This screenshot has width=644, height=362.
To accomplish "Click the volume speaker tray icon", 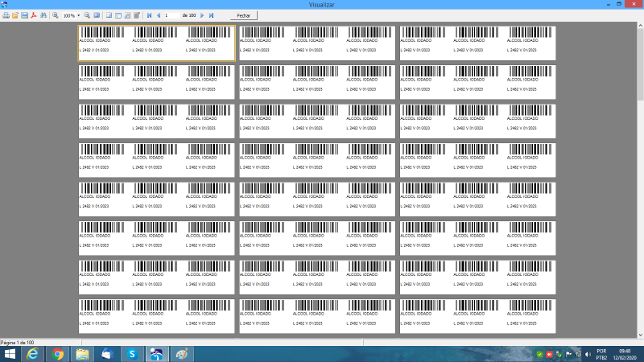I will coord(588,354).
